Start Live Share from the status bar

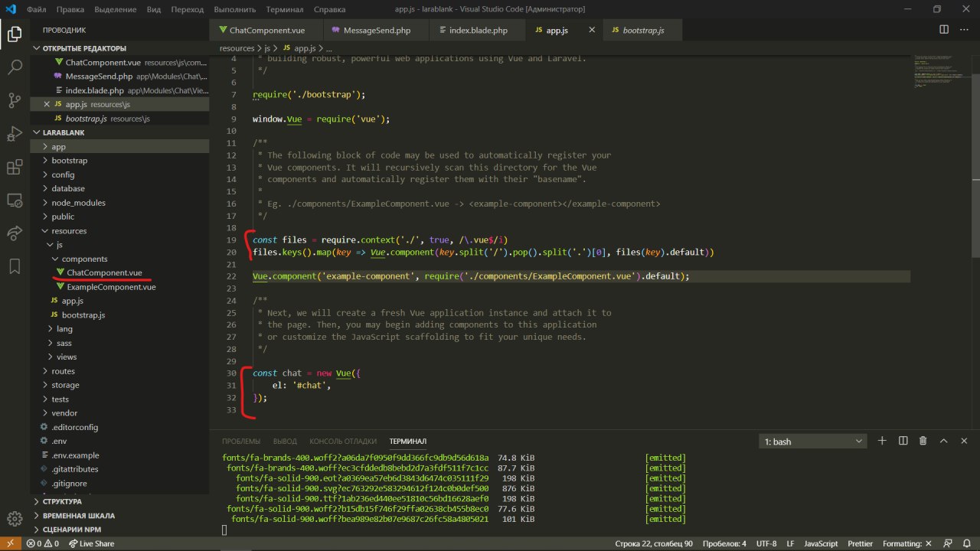91,543
